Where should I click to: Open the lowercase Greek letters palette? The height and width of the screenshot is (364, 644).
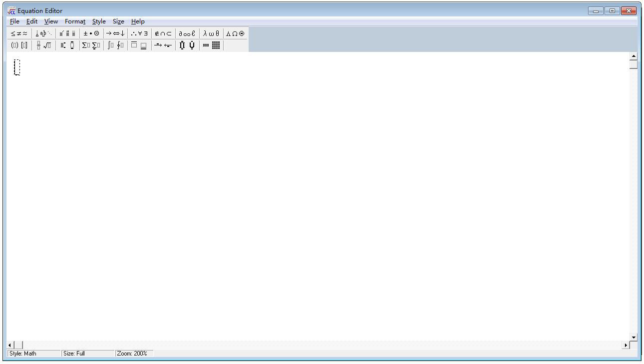211,33
